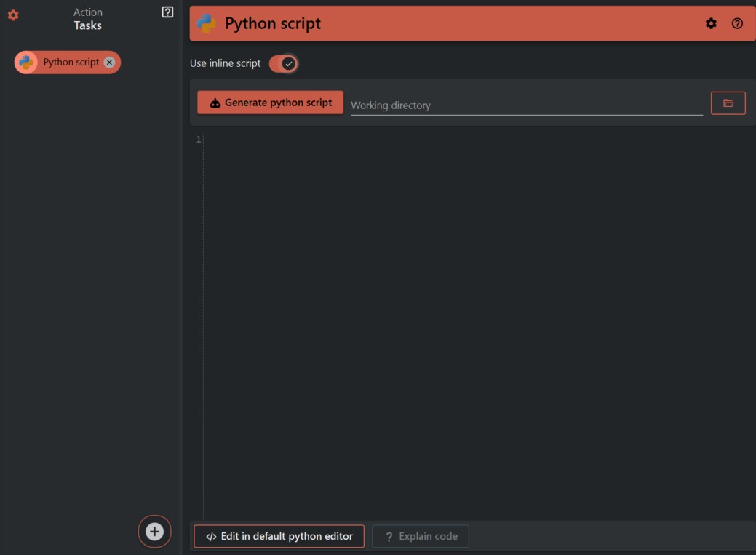Click the Explain code button
The height and width of the screenshot is (555, 756).
(x=421, y=536)
